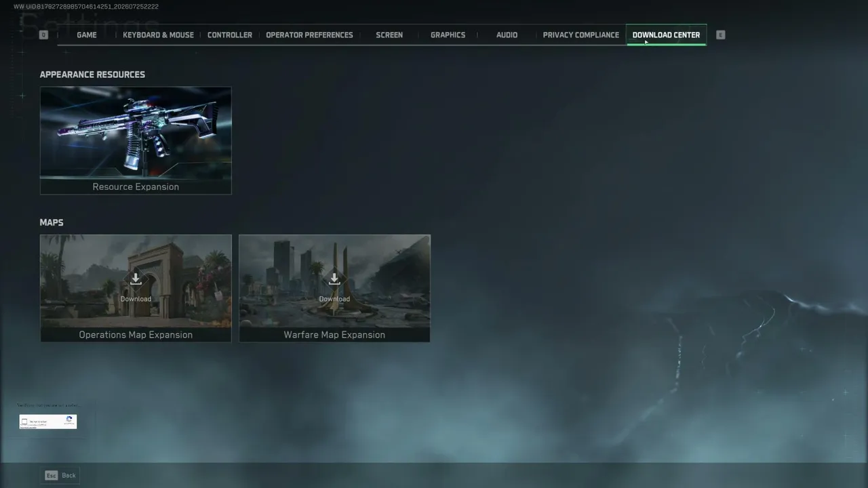Click the Back button
The image size is (868, 488).
point(60,475)
